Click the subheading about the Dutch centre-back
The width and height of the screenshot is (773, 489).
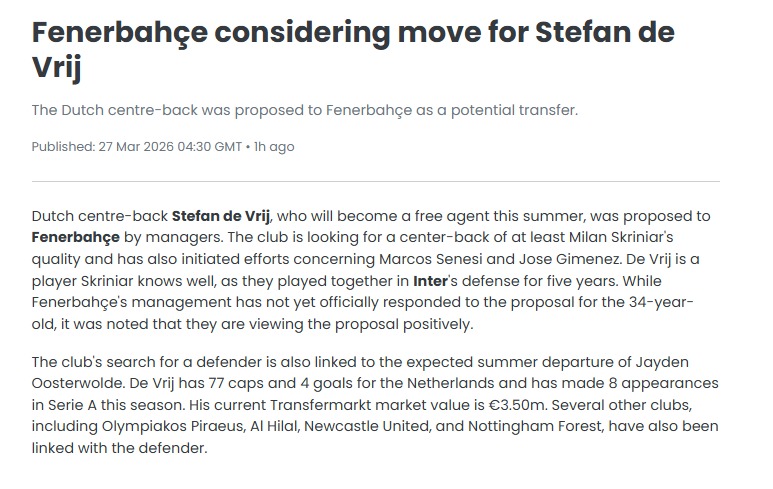(x=304, y=110)
